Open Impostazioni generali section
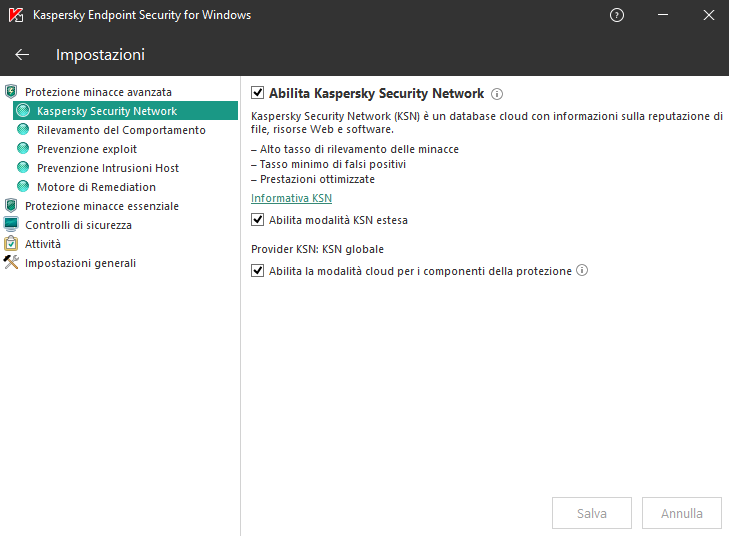 click(80, 263)
